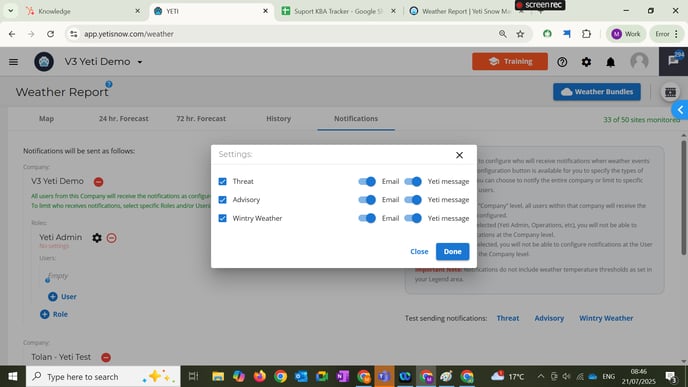The width and height of the screenshot is (688, 387).
Task: Toggle Email for the Wintry Weather row
Action: click(367, 218)
